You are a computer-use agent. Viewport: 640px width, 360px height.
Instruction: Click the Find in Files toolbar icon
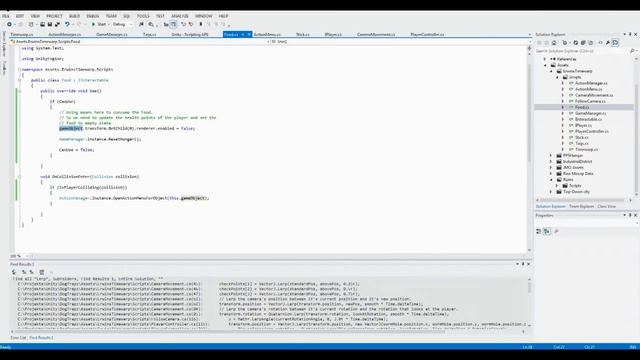tap(151, 24)
